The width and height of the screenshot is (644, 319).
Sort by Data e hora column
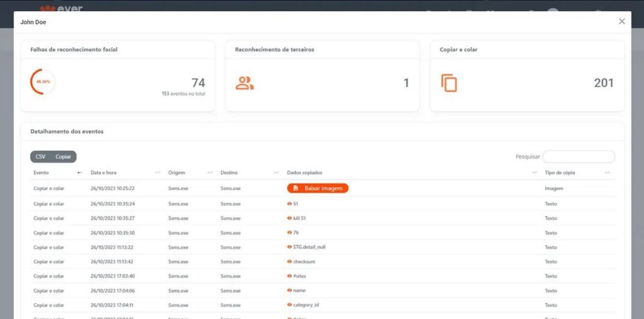point(123,172)
